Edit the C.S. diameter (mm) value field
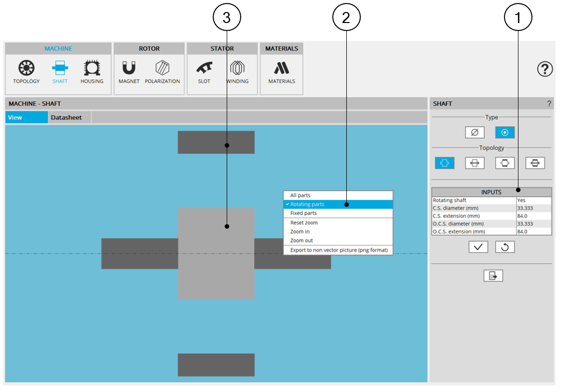Viewport: 561px width, 392px height. (x=533, y=208)
